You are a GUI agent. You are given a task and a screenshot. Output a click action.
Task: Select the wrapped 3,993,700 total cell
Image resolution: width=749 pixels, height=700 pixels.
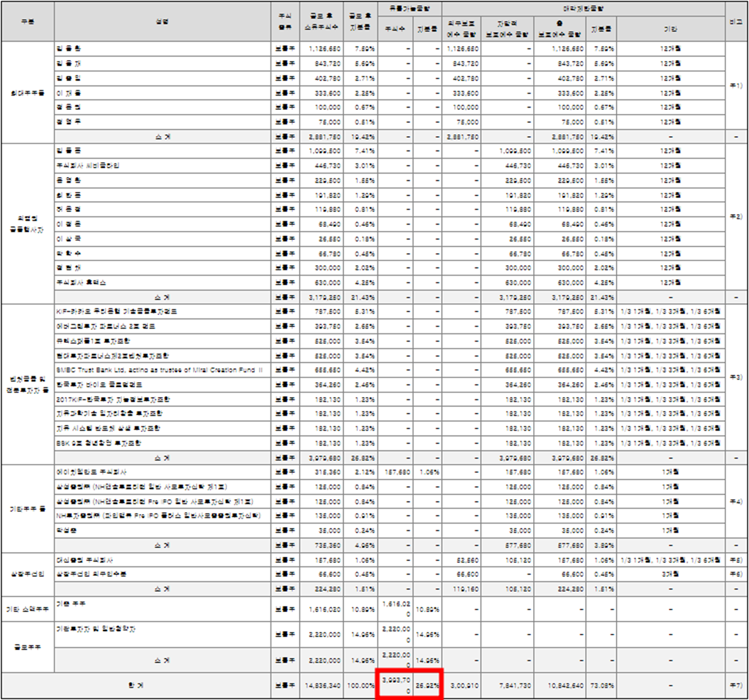396,686
